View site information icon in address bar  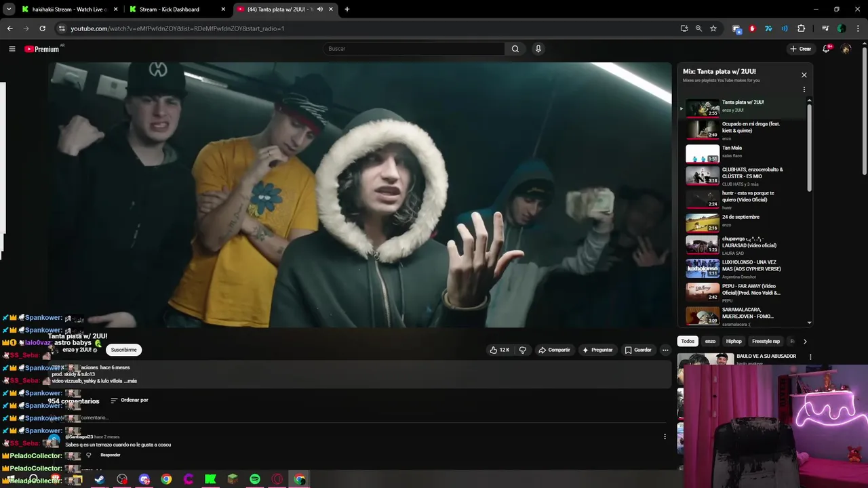(62, 28)
